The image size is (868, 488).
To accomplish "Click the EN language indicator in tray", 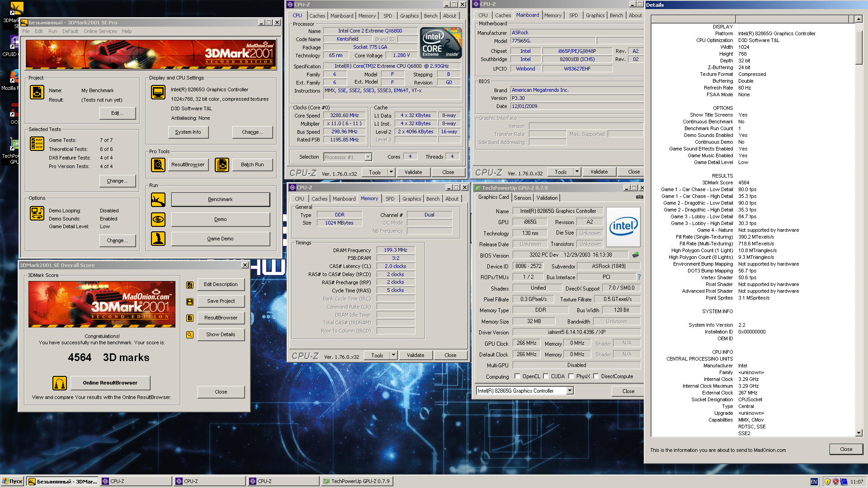I will coord(814,482).
